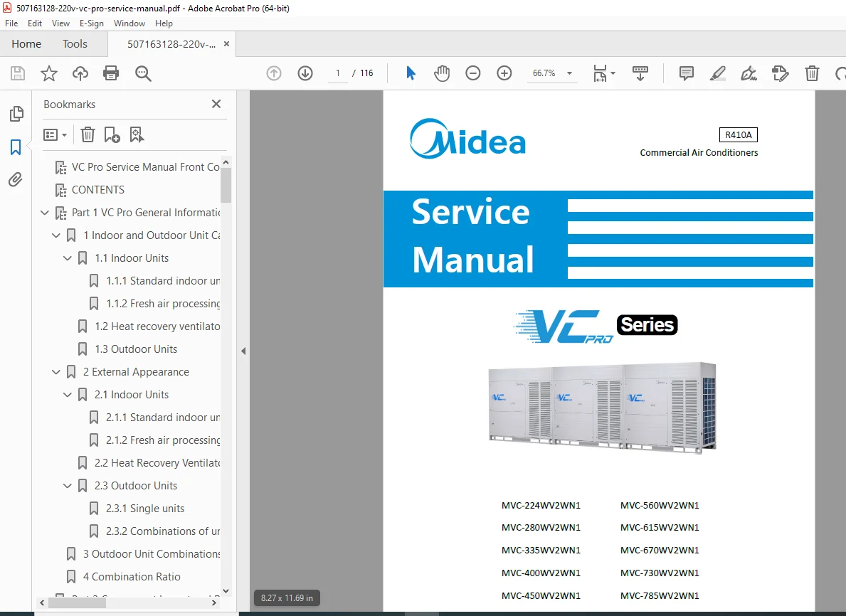Open the Attachments paperclip panel
Screen dimensions: 846x616
tap(16, 180)
